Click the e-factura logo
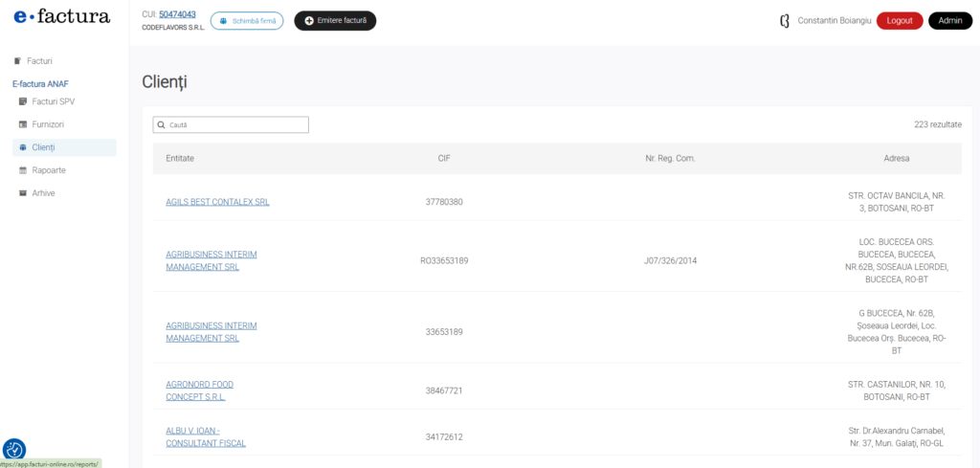The height and width of the screenshot is (468, 980). [x=62, y=16]
